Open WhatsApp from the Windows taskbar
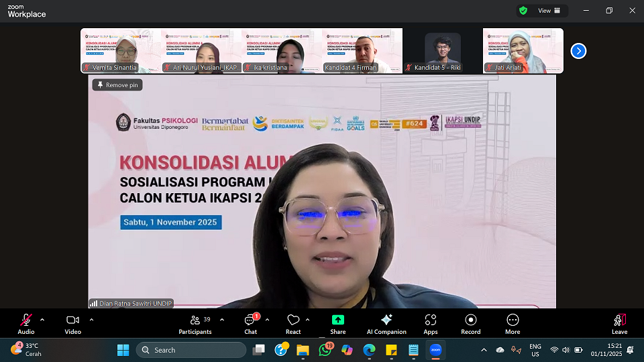This screenshot has height=362, width=644. pyautogui.click(x=325, y=350)
